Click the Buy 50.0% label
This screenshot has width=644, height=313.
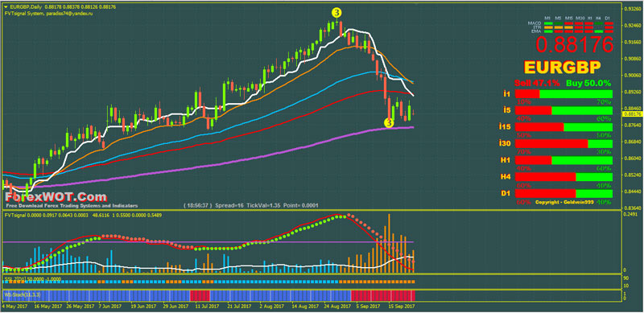click(x=588, y=83)
